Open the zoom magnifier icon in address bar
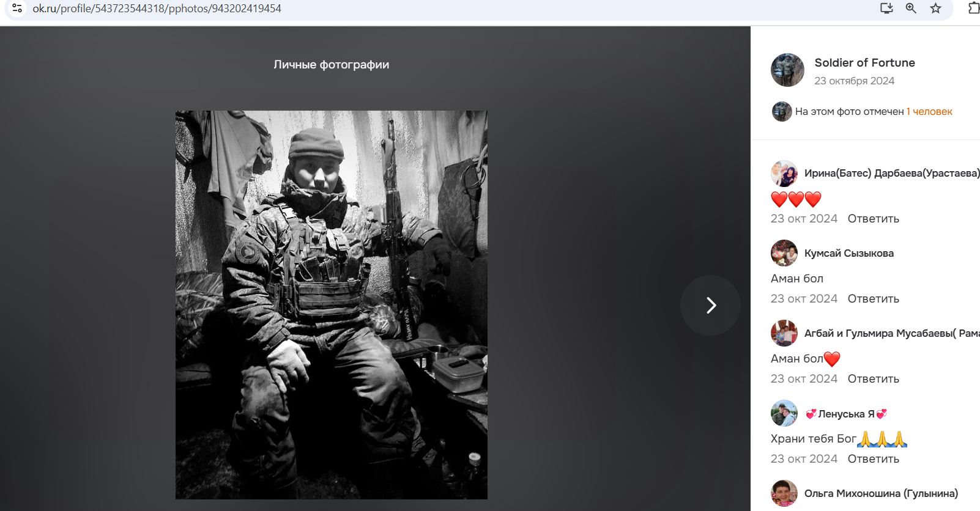The width and height of the screenshot is (980, 511). point(911,9)
